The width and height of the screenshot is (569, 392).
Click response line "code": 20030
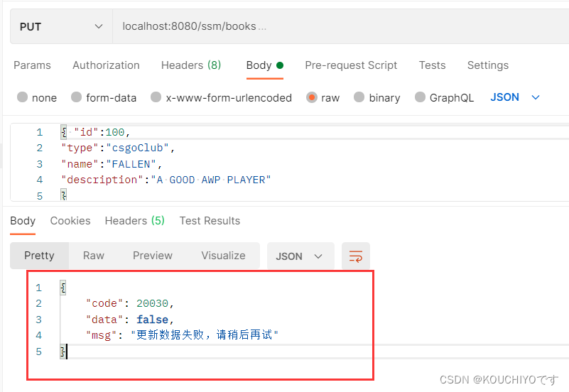click(x=130, y=303)
